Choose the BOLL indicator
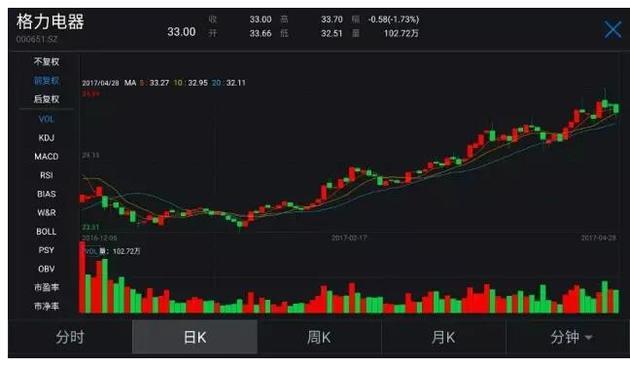The height and width of the screenshot is (367, 630). coord(46,232)
